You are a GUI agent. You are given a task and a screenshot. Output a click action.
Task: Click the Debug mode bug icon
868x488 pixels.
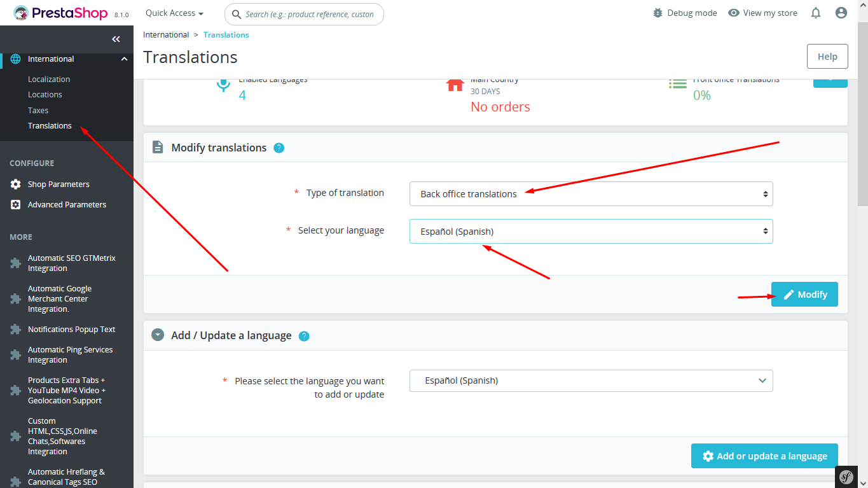click(x=658, y=13)
